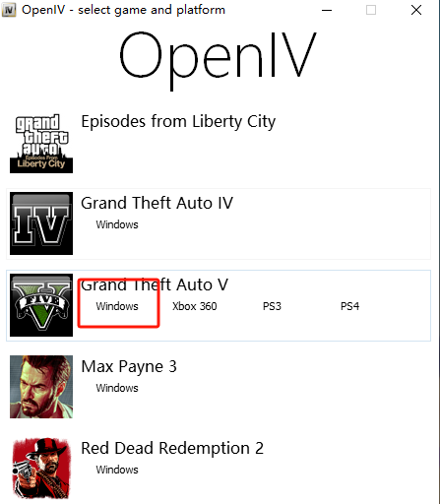Click the Red Dead Redemption 2 title

[x=172, y=448]
